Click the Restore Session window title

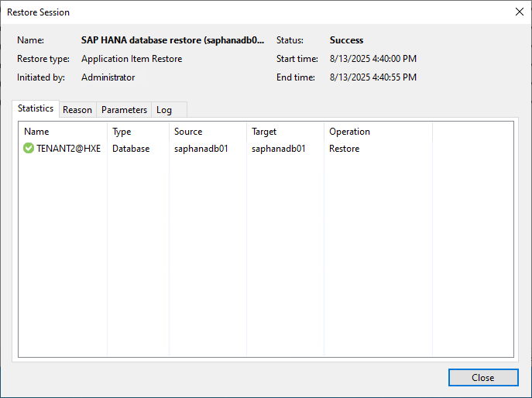(x=39, y=12)
